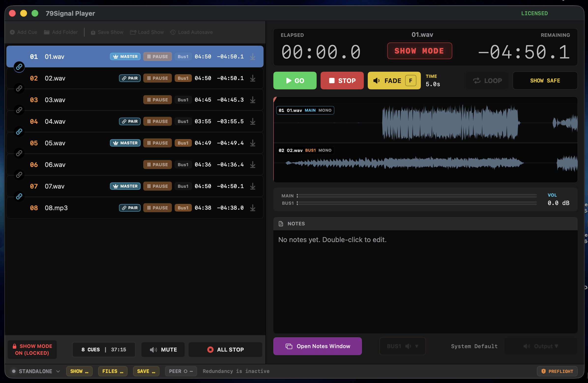Click the Add Folder icon in the toolbar

(47, 32)
